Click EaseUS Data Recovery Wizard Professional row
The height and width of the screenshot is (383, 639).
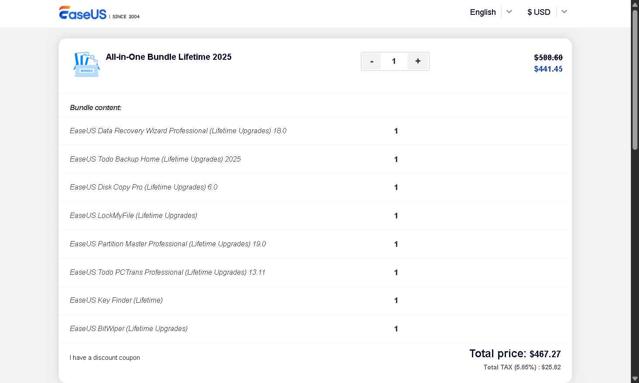315,131
